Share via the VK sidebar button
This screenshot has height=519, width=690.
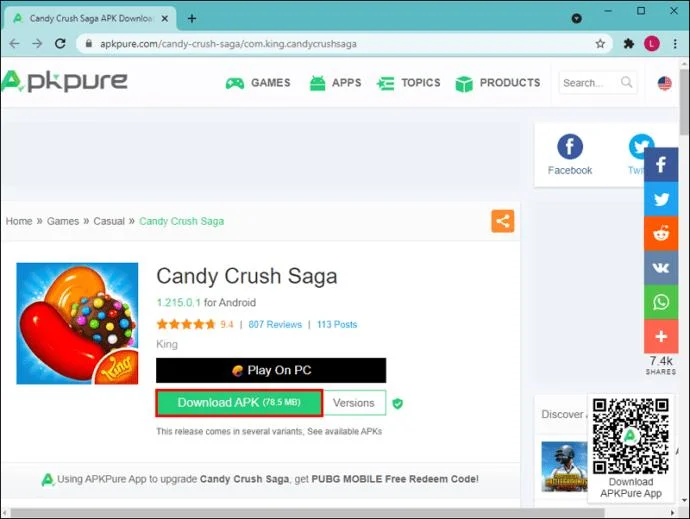click(661, 268)
